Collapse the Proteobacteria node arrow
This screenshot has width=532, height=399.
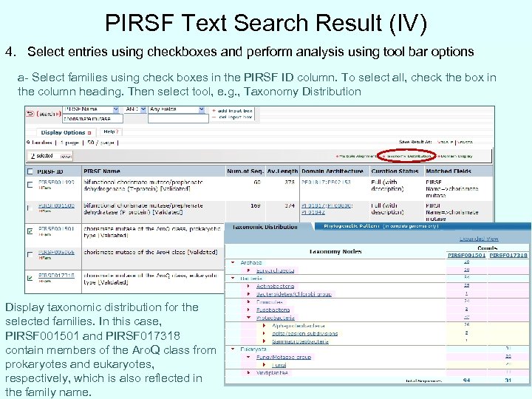point(249,318)
